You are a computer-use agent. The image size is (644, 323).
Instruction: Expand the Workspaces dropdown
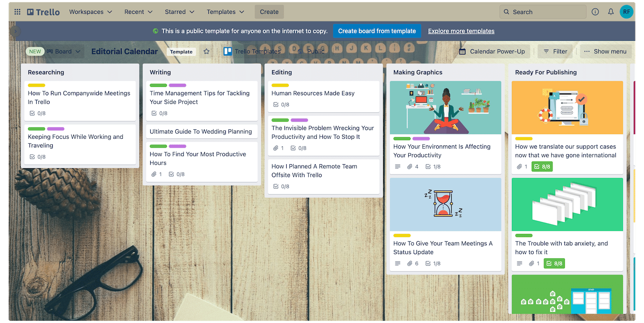tap(91, 12)
